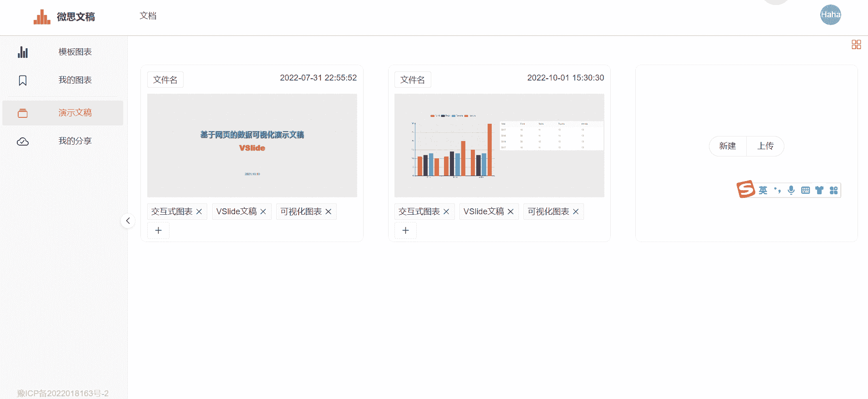Click the 微思文稿 logo
The width and height of the screenshot is (868, 399).
coord(64,17)
